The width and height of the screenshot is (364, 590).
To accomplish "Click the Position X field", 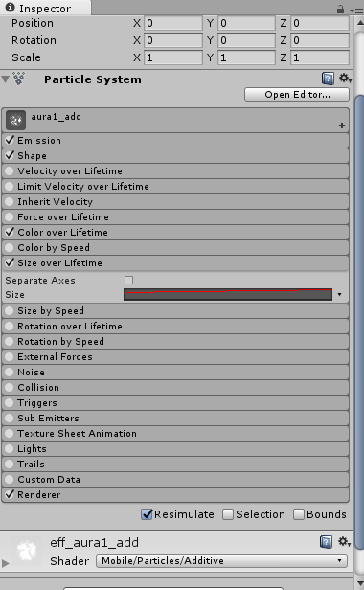I will click(x=173, y=23).
